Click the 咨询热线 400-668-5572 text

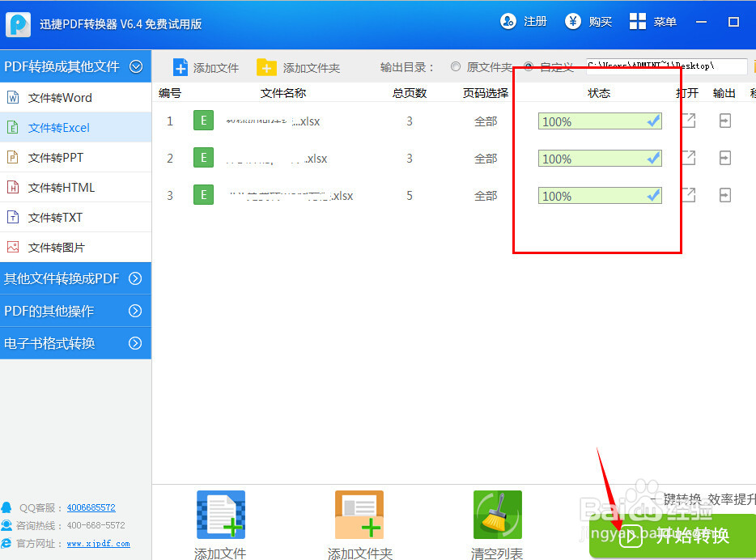[71, 525]
